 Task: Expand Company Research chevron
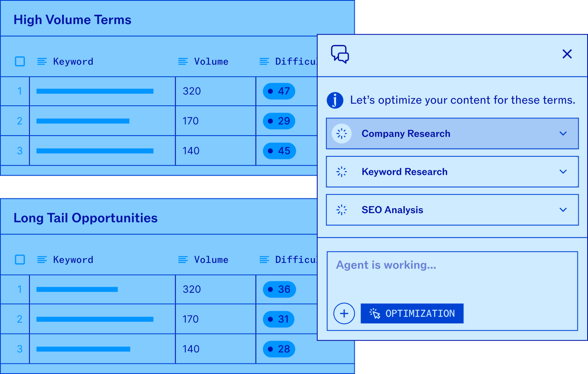563,134
